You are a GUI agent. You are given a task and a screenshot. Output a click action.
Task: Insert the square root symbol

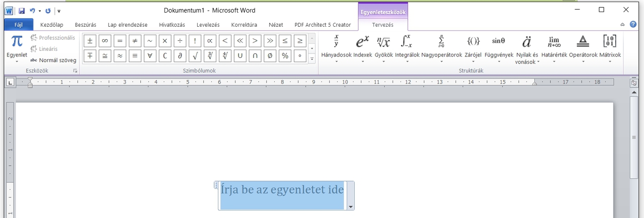point(195,56)
